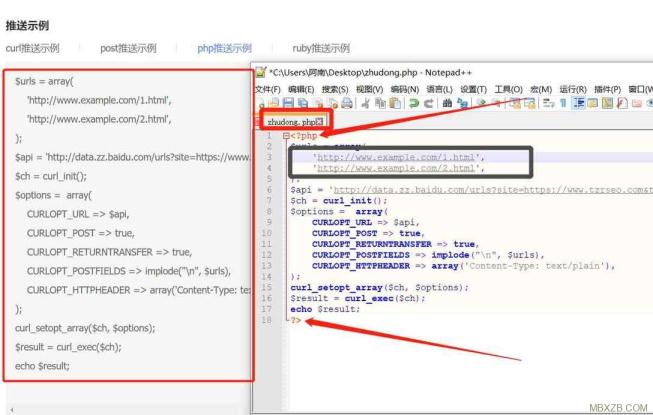The height and width of the screenshot is (415, 653).
Task: Click the Close document toolbar icon
Action: (318, 103)
